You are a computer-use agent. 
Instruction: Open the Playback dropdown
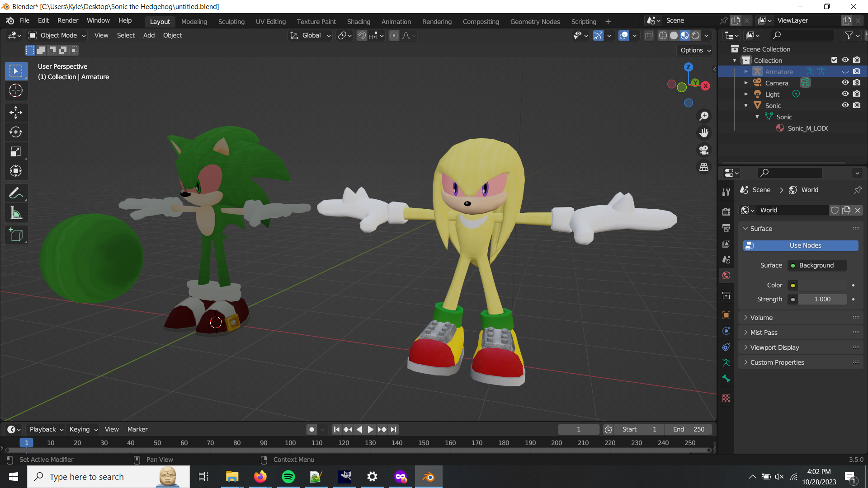(x=46, y=430)
